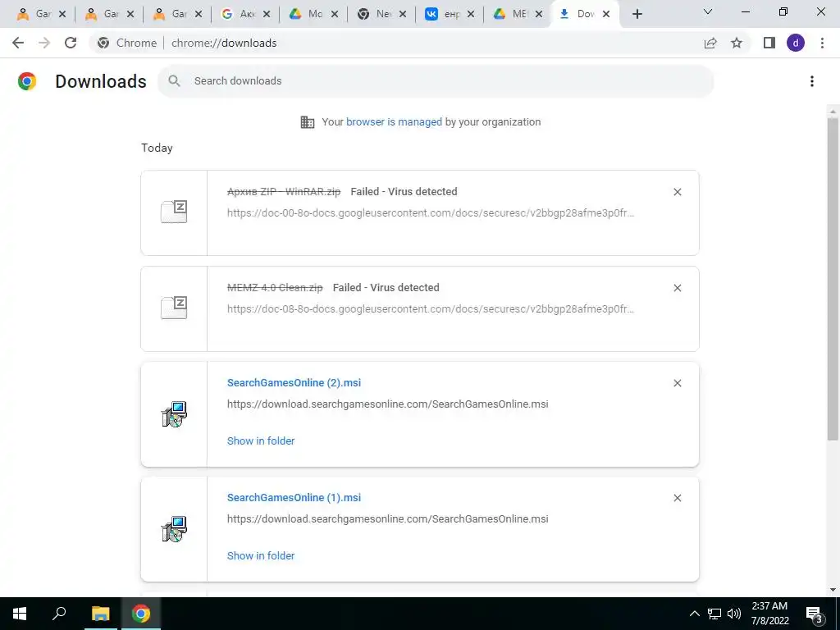Click the 'Today' date heading
The width and height of the screenshot is (840, 630).
click(157, 148)
